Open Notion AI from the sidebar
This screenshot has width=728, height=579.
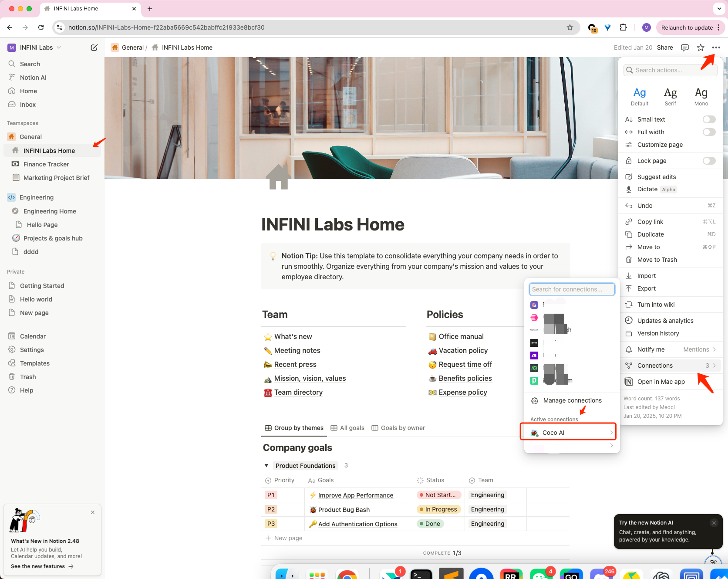tap(33, 77)
